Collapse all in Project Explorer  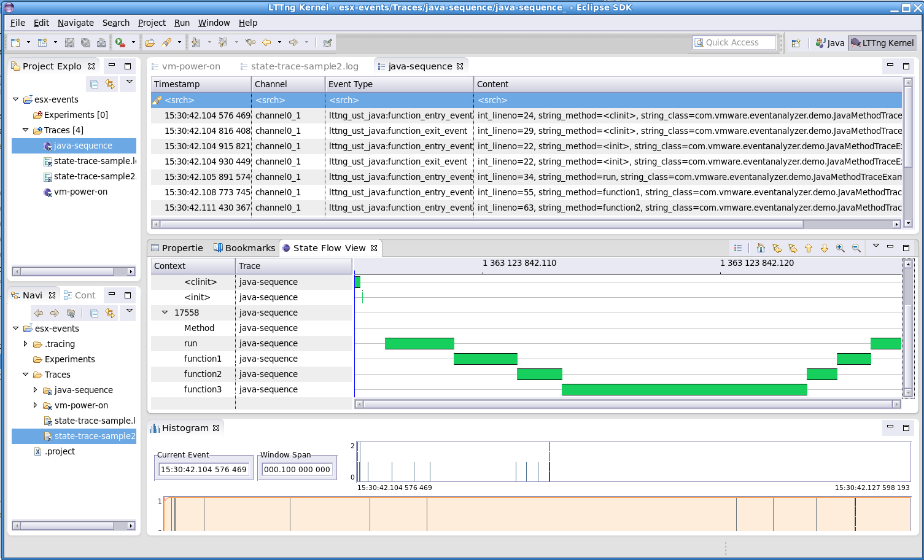94,84
